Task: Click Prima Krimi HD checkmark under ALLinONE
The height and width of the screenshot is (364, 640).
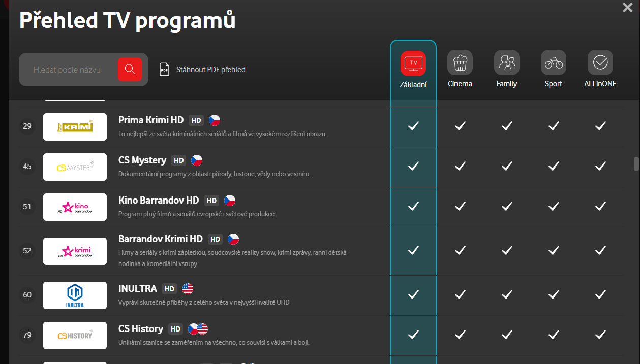Action: [x=600, y=126]
